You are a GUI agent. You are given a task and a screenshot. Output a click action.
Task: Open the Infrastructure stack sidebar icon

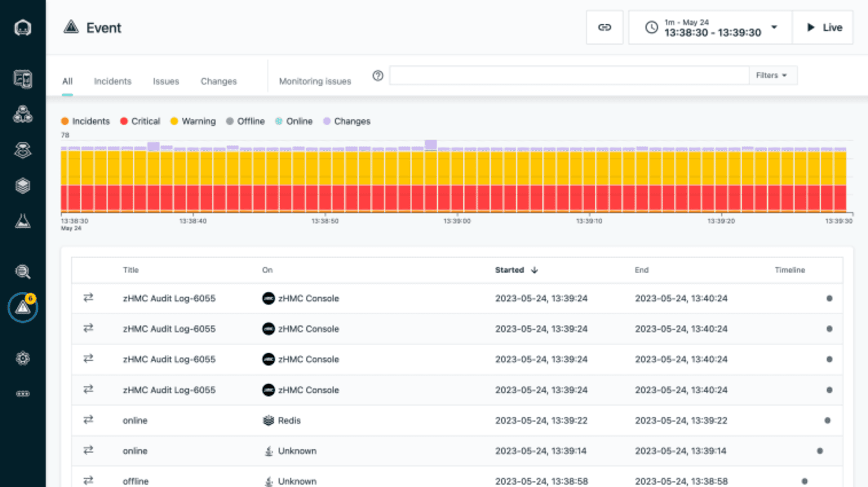pyautogui.click(x=23, y=186)
